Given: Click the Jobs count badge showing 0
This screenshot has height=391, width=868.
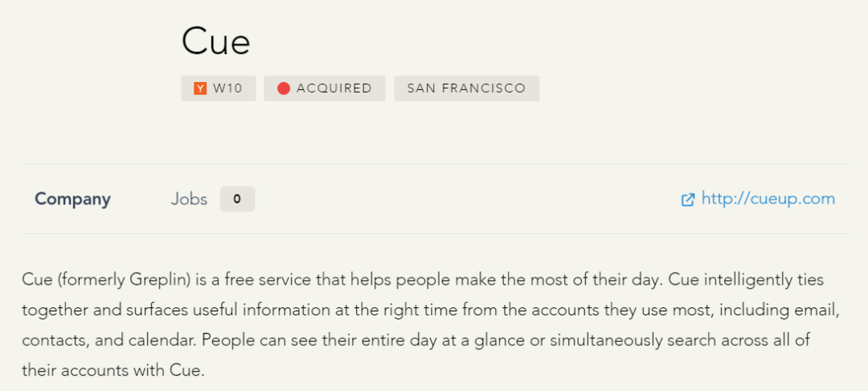Looking at the screenshot, I should point(237,199).
